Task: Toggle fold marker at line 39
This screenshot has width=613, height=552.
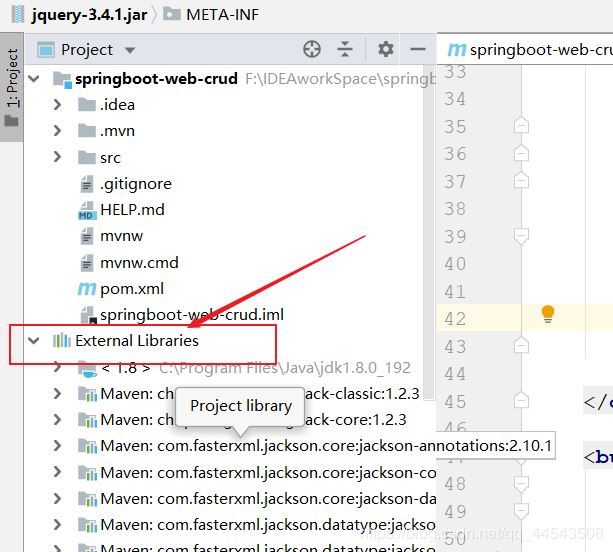Action: pyautogui.click(x=521, y=236)
